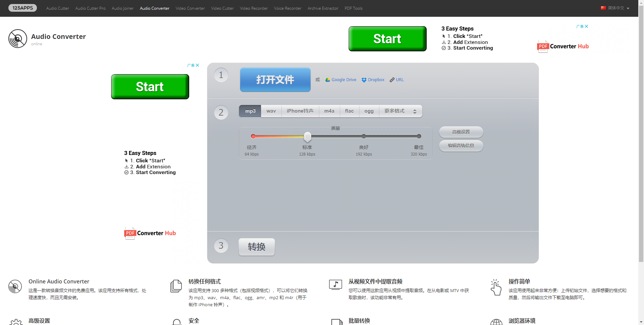Close the left sidebar ad with X
Image resolution: width=644 pixels, height=325 pixels.
[x=197, y=65]
